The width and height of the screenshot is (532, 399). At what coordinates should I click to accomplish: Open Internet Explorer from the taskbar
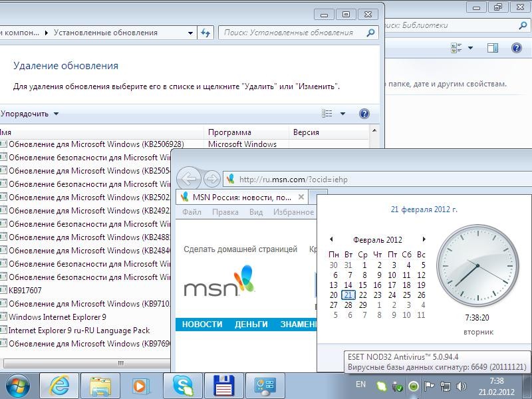[59, 386]
